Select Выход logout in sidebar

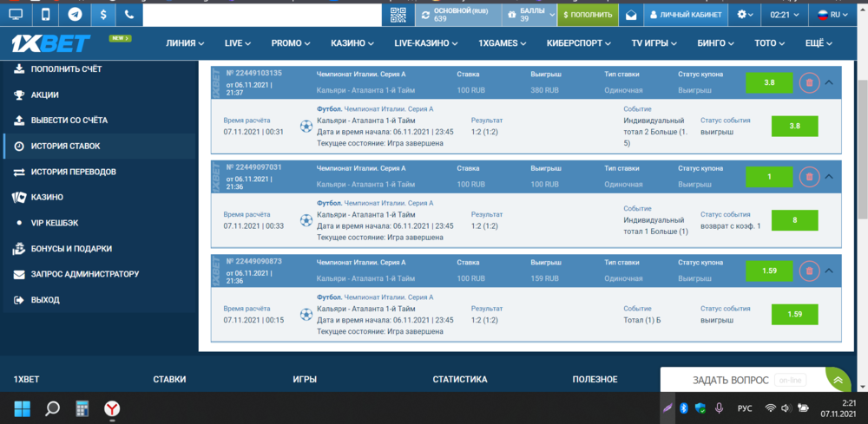pos(99,300)
